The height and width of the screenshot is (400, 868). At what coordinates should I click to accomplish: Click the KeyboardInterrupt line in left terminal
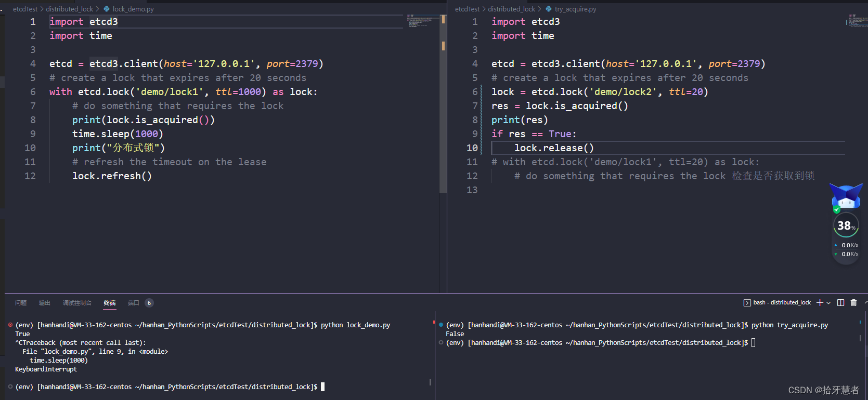46,369
